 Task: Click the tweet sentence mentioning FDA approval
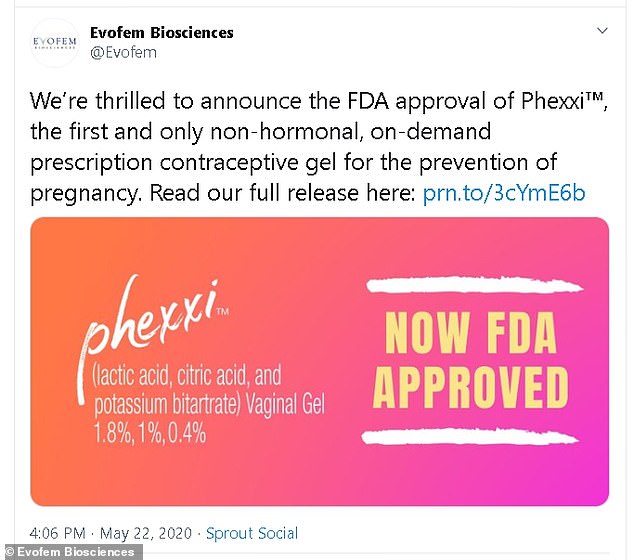click(319, 101)
